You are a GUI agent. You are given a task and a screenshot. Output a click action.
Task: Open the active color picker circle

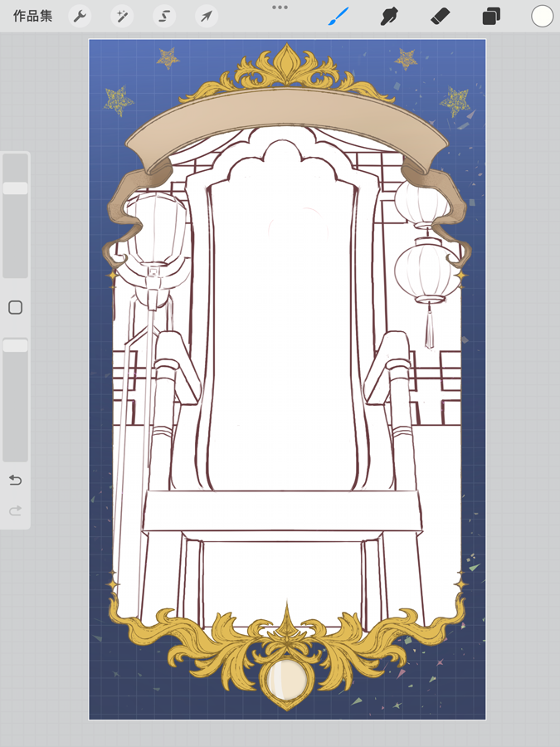coord(543,17)
